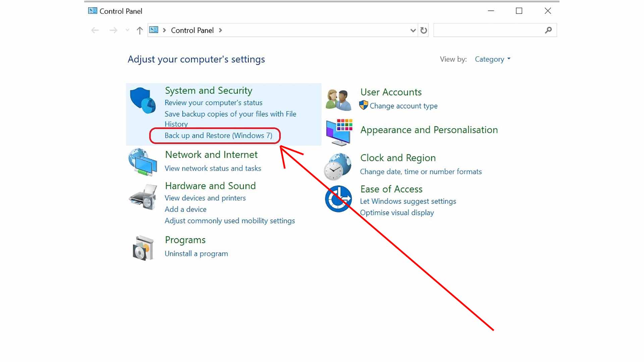Click the title bar Control Panel icon
The image size is (644, 362).
[x=93, y=11]
